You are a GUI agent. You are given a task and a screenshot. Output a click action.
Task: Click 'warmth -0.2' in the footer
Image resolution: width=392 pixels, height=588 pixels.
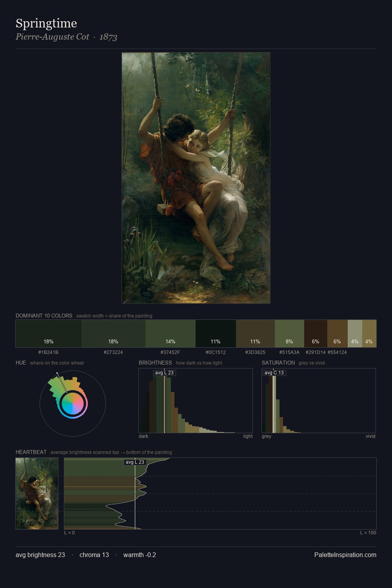(x=140, y=555)
